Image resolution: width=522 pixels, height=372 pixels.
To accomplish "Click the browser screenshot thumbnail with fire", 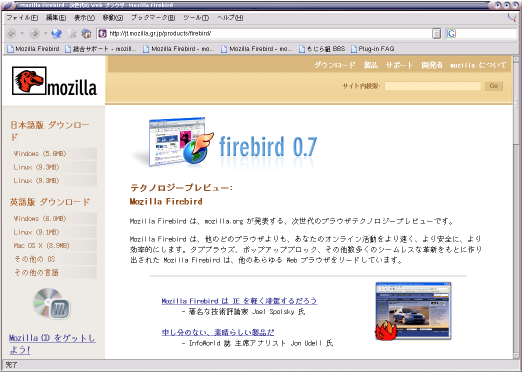I will [x=413, y=311].
